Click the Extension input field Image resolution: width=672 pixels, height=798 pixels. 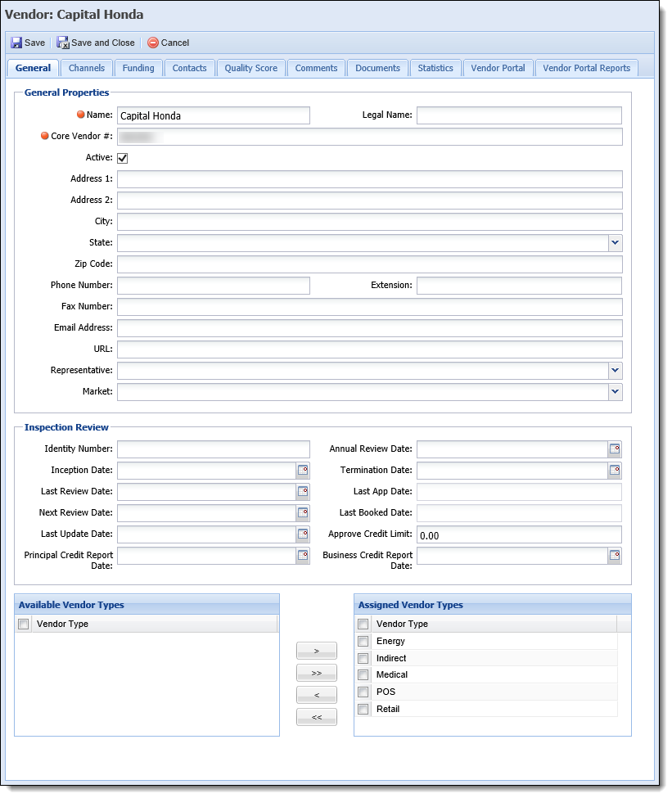click(x=519, y=286)
